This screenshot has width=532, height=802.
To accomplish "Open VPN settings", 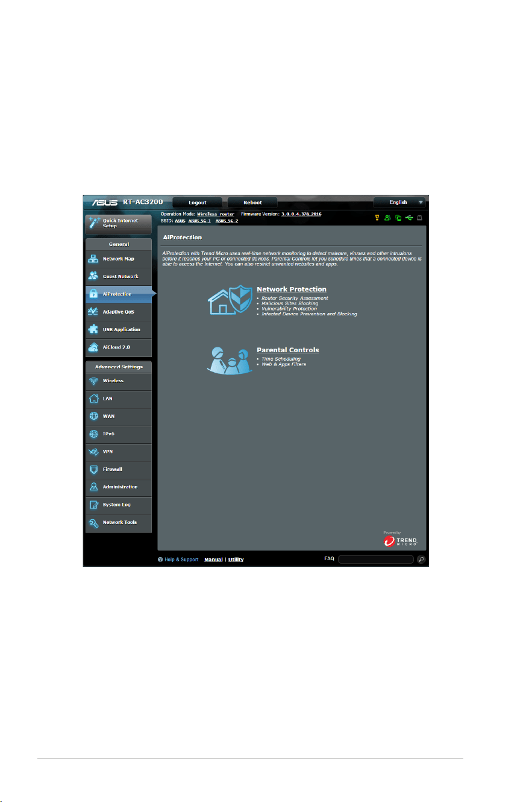I will point(118,452).
